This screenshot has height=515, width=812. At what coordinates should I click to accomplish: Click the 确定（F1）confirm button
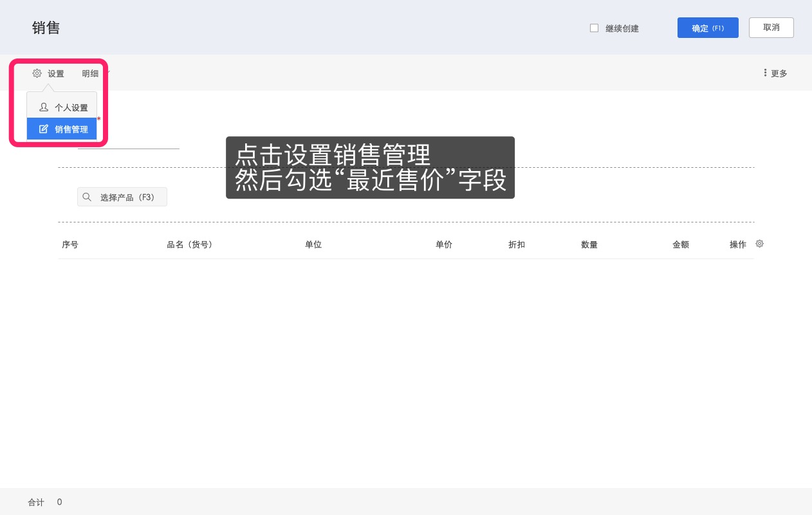[x=708, y=28]
